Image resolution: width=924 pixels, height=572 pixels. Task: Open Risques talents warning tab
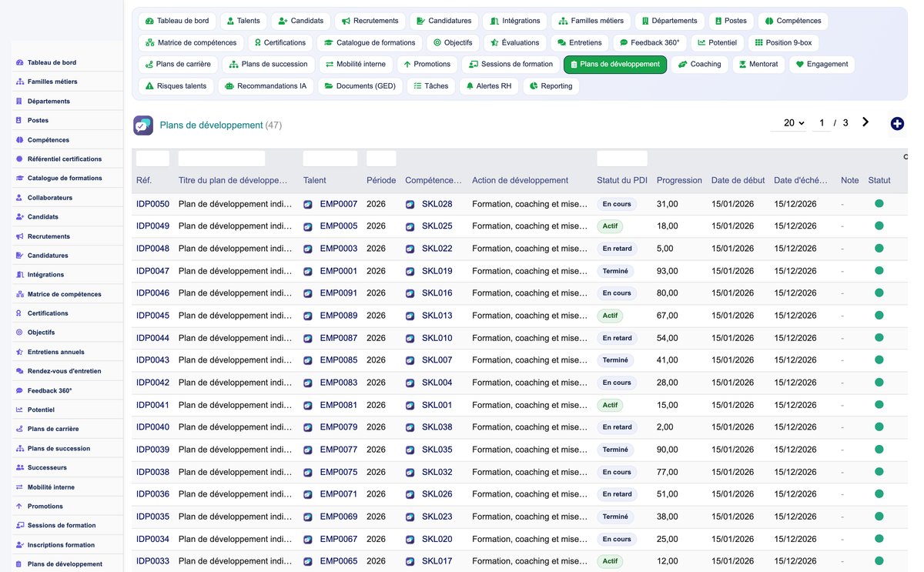point(176,86)
